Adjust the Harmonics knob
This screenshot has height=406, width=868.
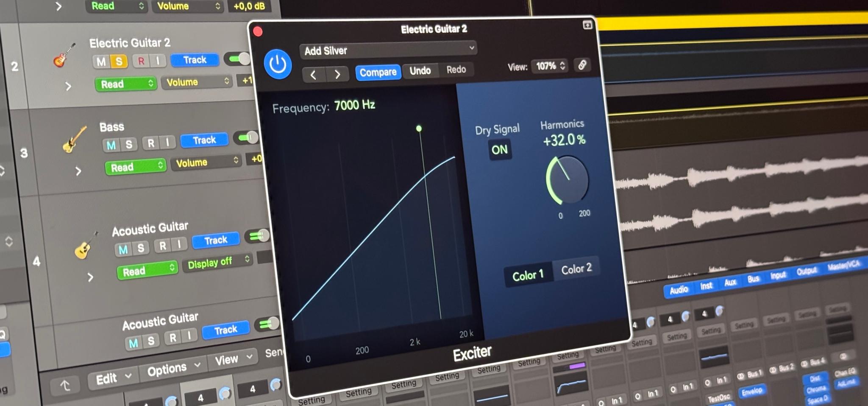[x=569, y=180]
